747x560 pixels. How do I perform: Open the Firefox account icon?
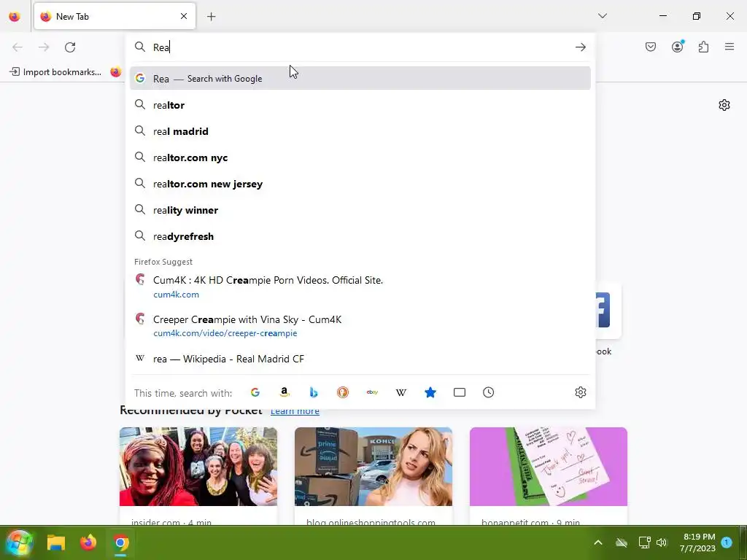(x=678, y=47)
